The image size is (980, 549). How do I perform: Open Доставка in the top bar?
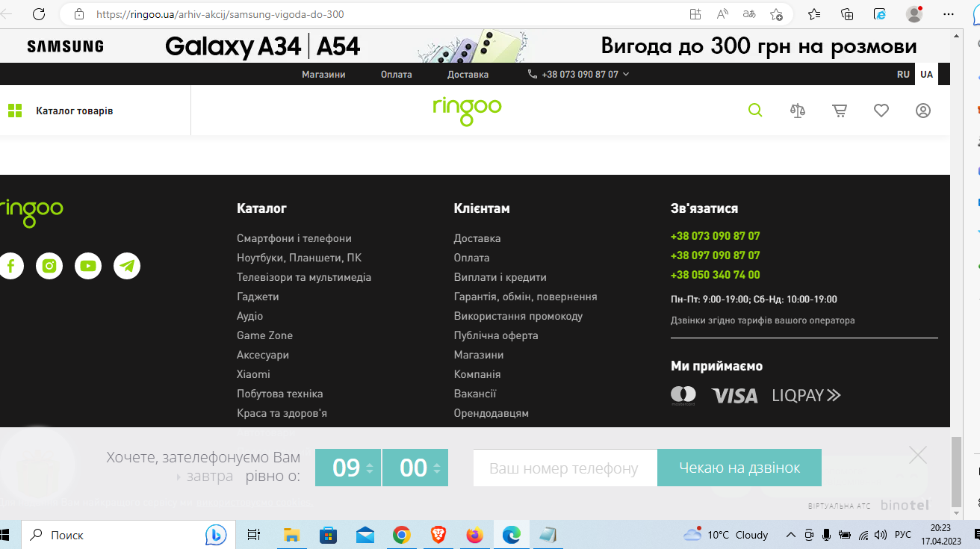point(468,75)
